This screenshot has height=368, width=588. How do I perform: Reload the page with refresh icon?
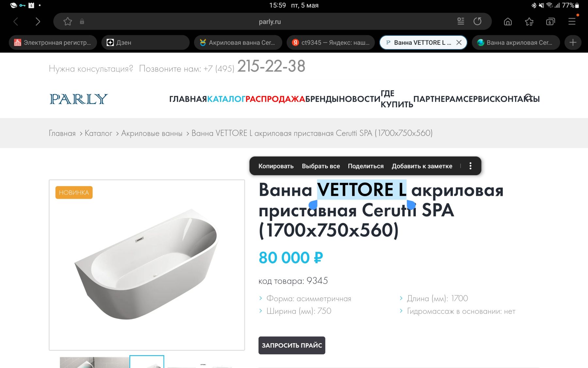coord(478,22)
